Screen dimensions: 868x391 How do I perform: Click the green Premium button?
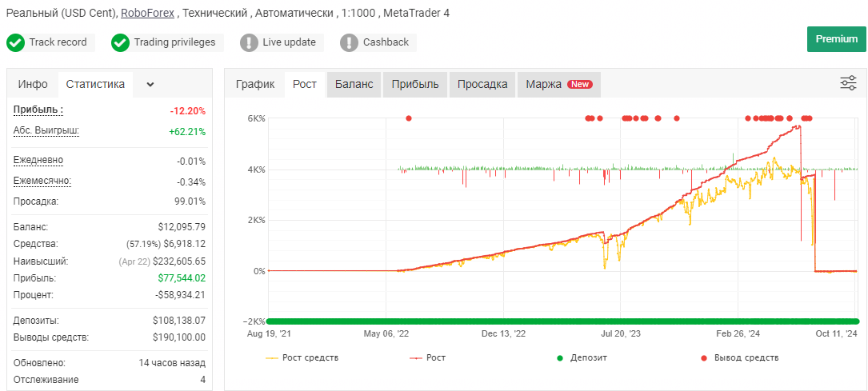pyautogui.click(x=837, y=38)
